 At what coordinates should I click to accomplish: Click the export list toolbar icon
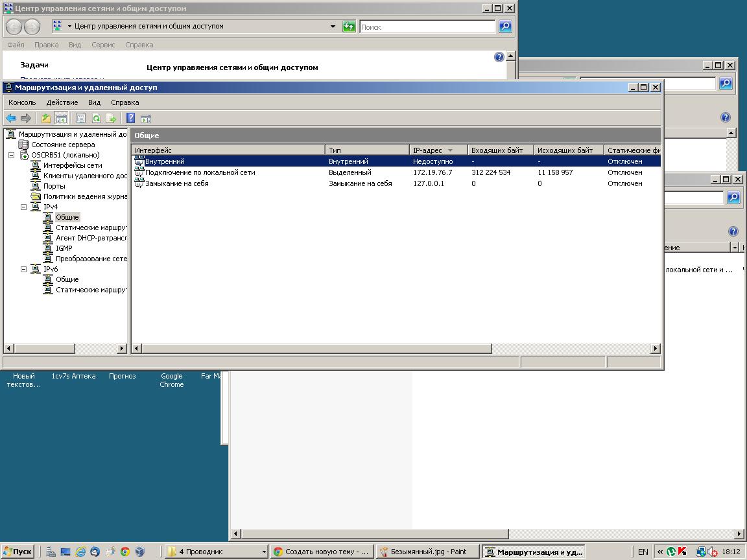point(111,118)
